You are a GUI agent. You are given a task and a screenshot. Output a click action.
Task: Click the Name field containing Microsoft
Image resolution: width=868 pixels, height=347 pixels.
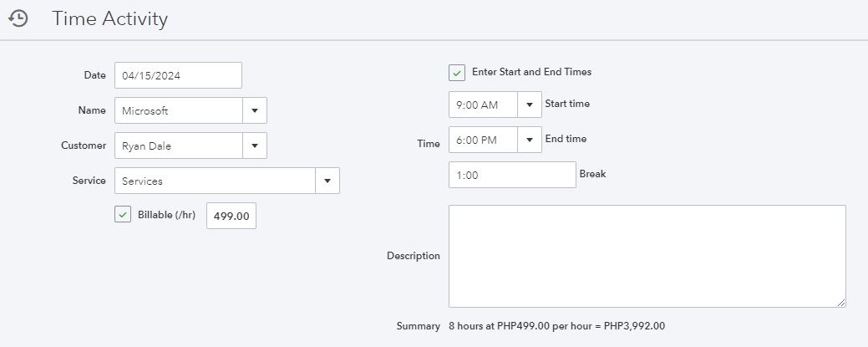179,110
